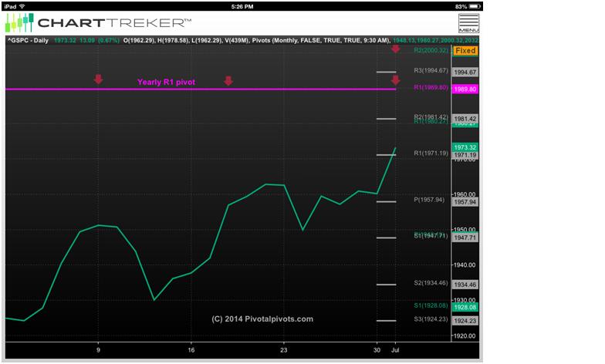Click the Jul marker on time axis
Viewport: 605px width, 364px height.
(395, 349)
